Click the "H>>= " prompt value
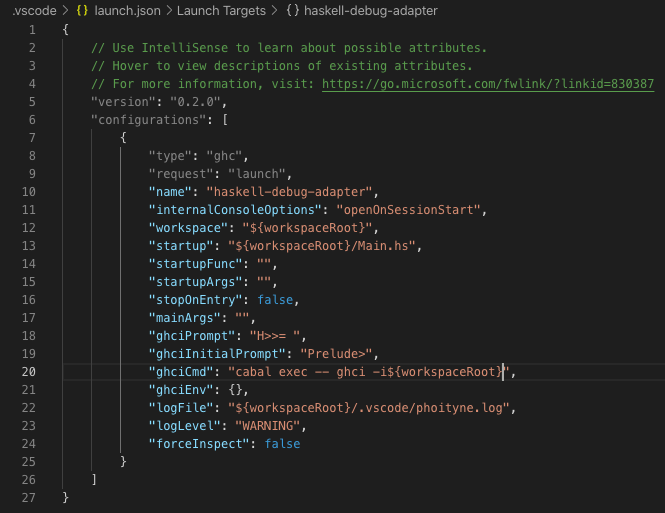Viewport: 665px width, 513px height. coord(275,336)
